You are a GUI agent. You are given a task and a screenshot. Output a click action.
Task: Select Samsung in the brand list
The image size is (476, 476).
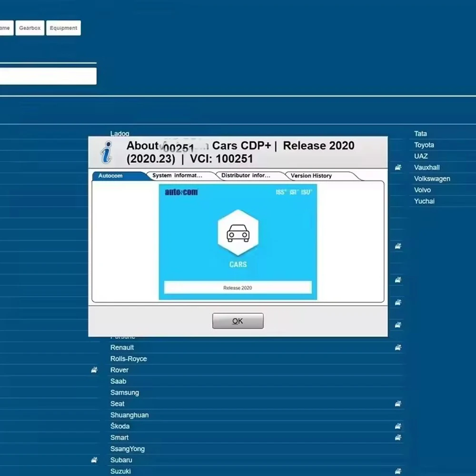point(124,393)
